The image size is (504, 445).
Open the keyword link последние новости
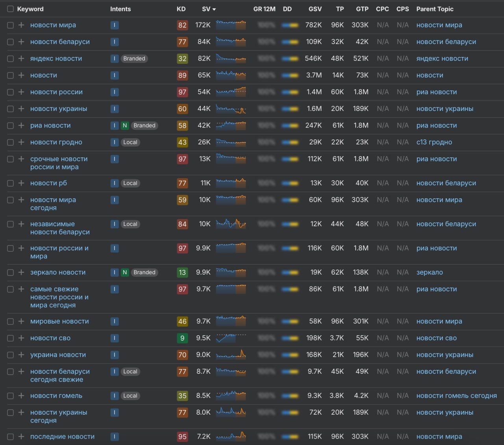pos(62,437)
